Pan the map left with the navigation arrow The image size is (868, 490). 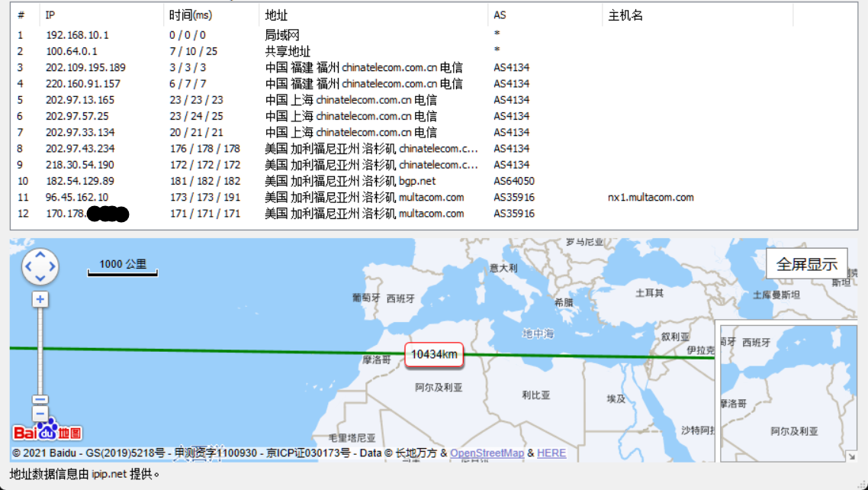tap(28, 268)
